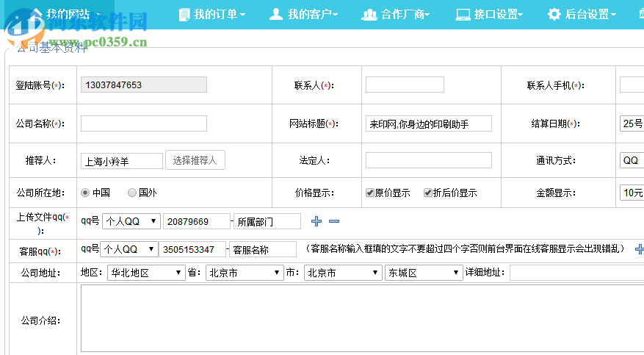Click the 所属部门 input field

[x=267, y=221]
